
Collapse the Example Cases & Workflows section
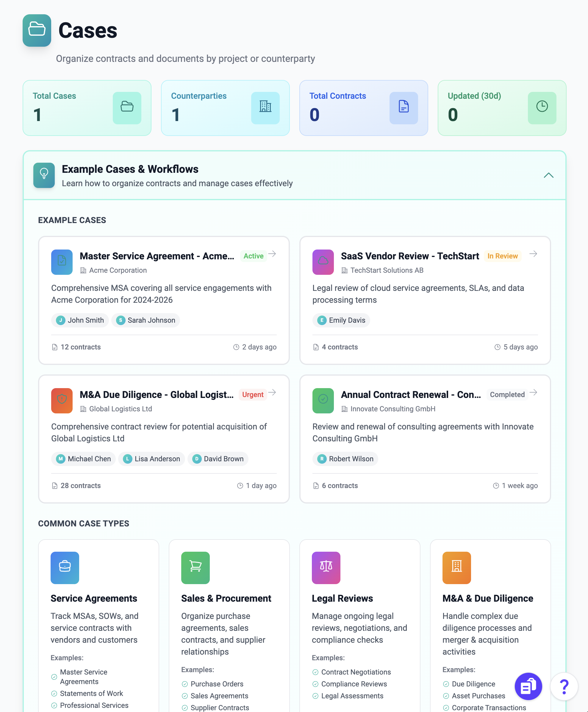pyautogui.click(x=548, y=175)
